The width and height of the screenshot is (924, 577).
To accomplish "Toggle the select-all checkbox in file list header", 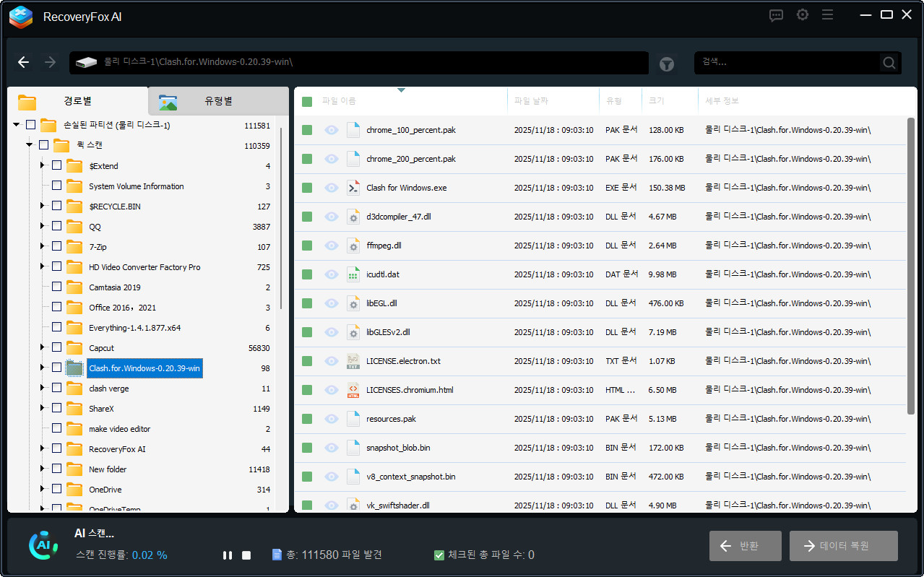I will (307, 101).
